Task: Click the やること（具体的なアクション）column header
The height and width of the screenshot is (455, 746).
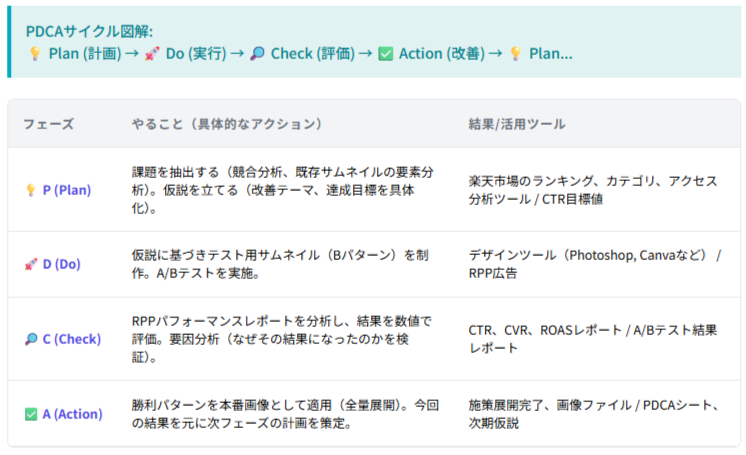Action: coord(226,124)
